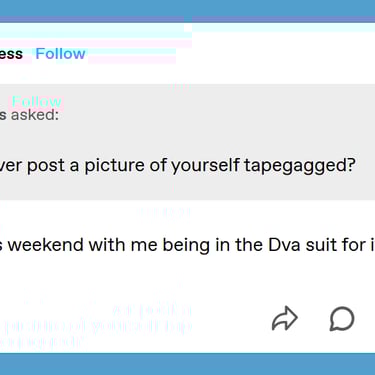This screenshot has width=375, height=375.
Task: Follow the blog ending in "ess"
Action: 60,54
